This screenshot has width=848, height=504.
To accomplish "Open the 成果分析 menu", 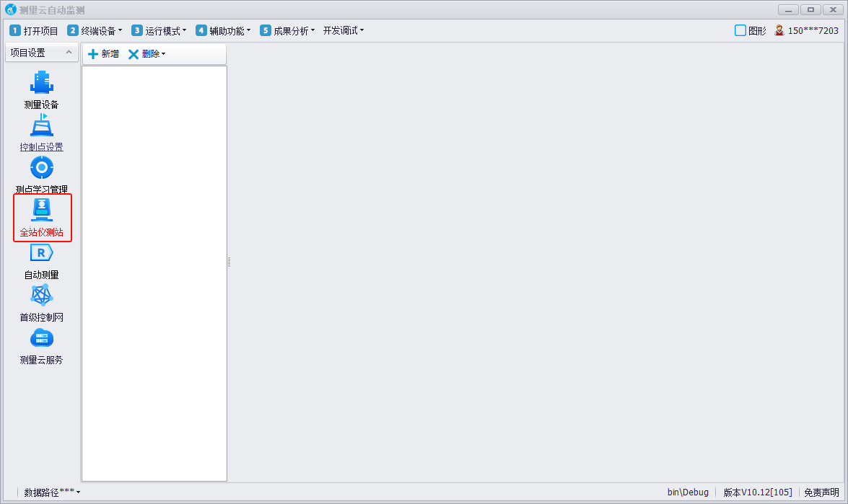I will click(x=288, y=31).
